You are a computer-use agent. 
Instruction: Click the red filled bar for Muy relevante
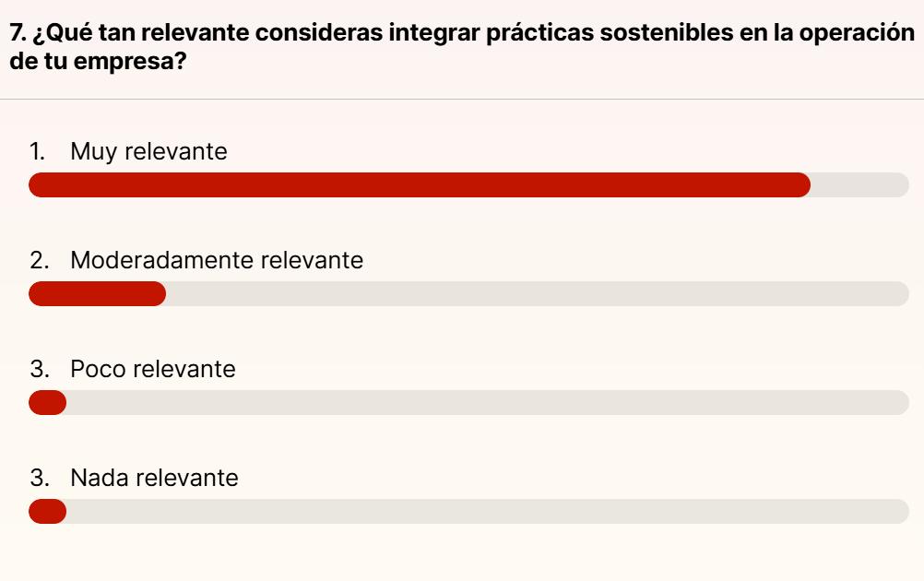tap(420, 185)
